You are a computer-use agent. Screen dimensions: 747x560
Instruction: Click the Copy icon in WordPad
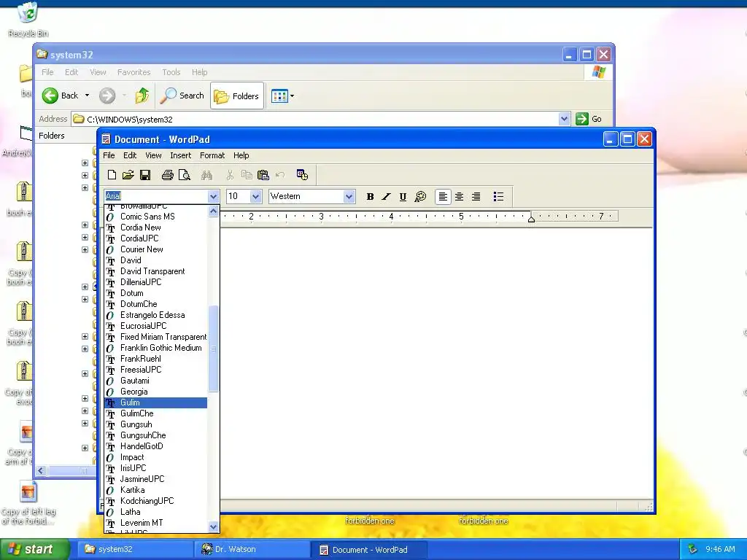(x=247, y=175)
